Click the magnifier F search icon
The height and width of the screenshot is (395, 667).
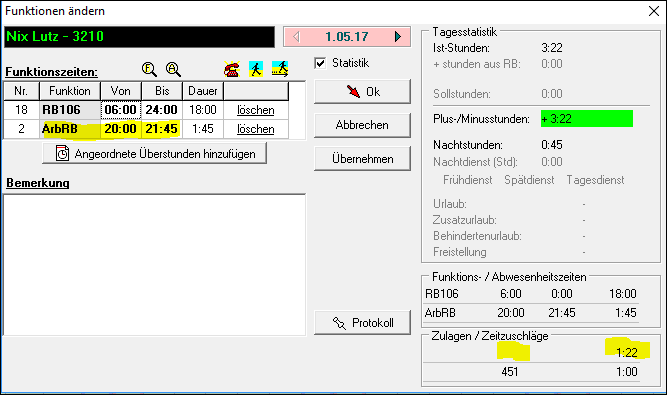(x=149, y=69)
